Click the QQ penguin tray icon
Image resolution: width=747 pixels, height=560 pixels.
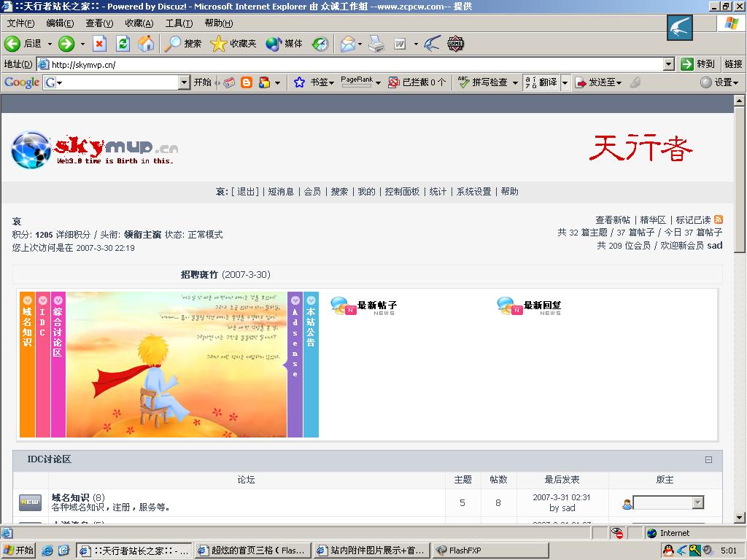668,551
